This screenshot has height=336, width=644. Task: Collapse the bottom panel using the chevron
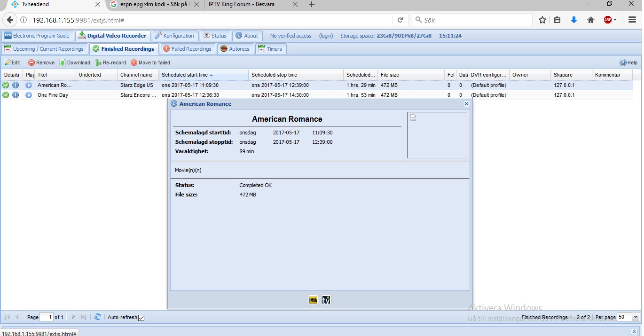[634, 331]
